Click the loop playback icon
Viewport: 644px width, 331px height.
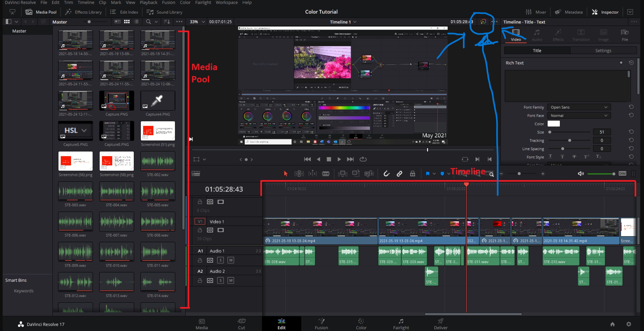point(363,159)
